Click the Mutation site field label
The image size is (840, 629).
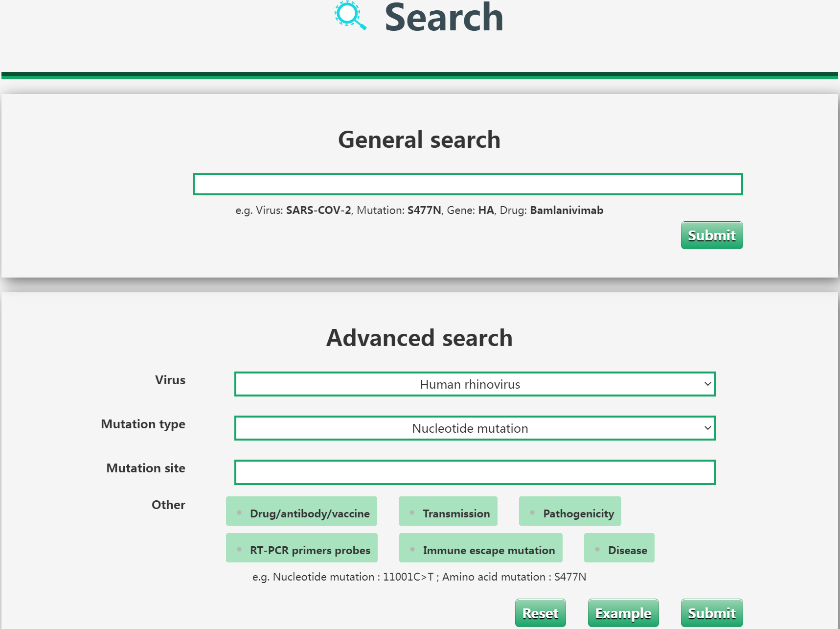[146, 468]
